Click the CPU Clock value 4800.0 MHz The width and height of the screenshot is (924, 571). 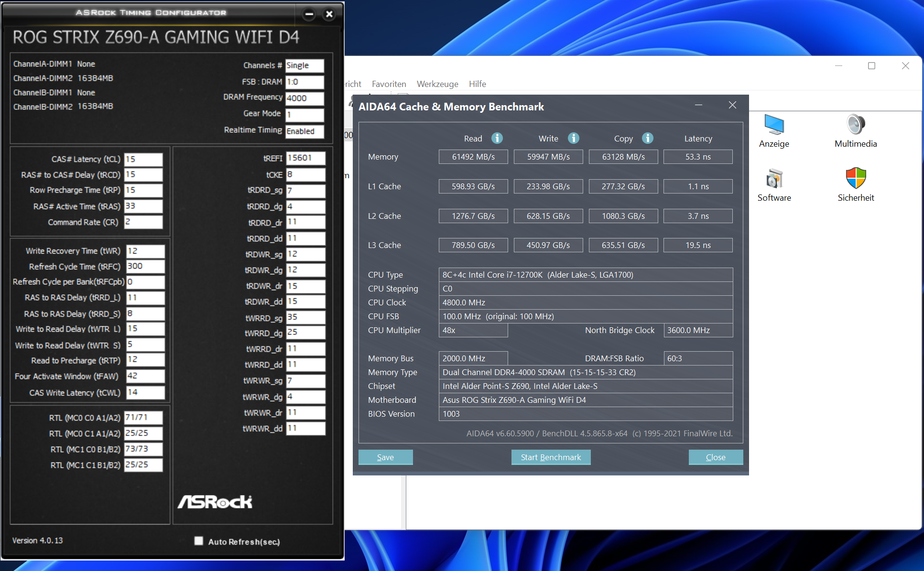586,302
